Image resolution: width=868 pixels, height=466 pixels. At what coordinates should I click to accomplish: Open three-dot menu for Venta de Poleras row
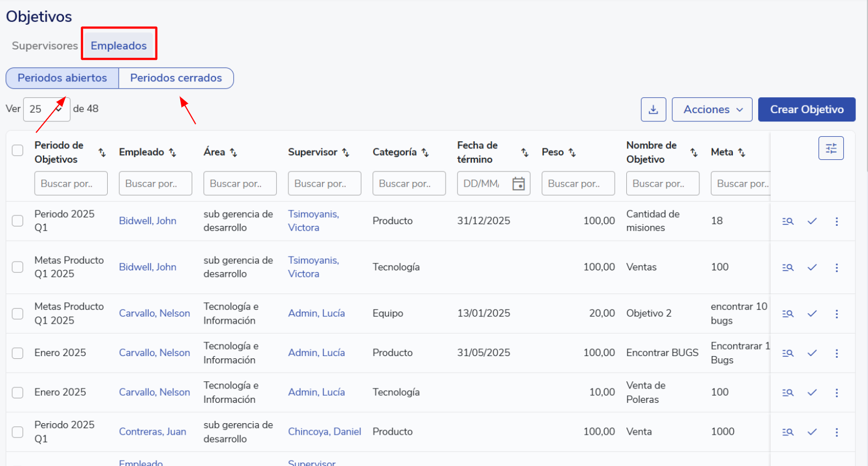(837, 393)
